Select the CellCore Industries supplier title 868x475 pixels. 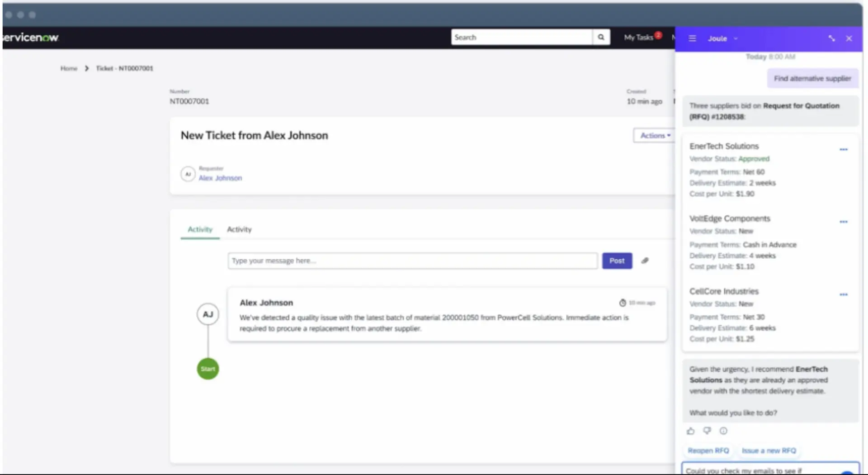pyautogui.click(x=724, y=291)
